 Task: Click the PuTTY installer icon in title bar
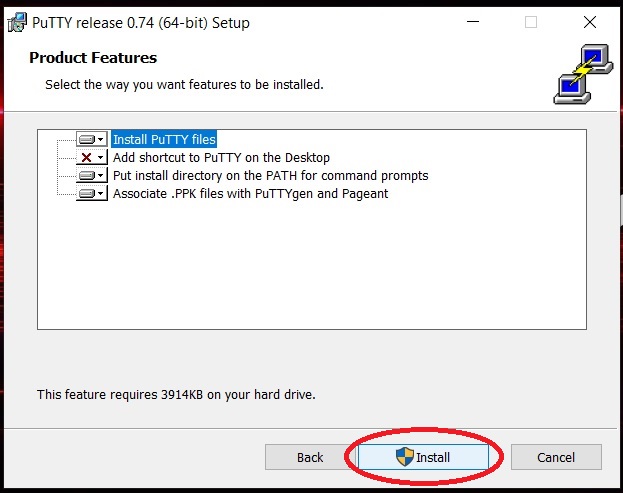[17, 22]
